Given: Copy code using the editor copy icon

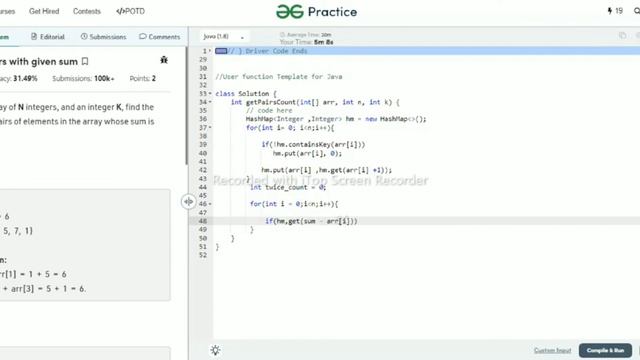Looking at the screenshot, I should coord(622,36).
